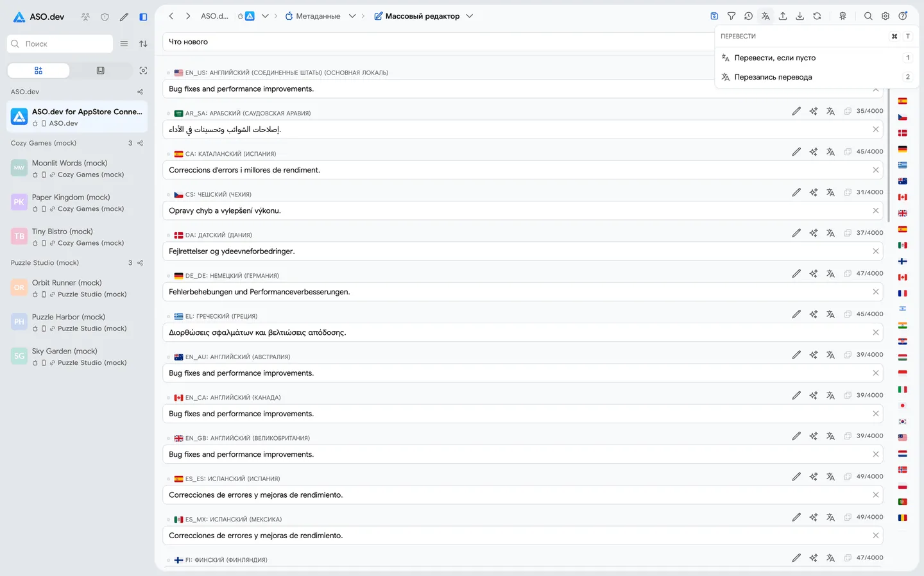Image resolution: width=924 pixels, height=576 pixels.
Task: Go back with the left breadcrumb arrow
Action: tap(171, 16)
